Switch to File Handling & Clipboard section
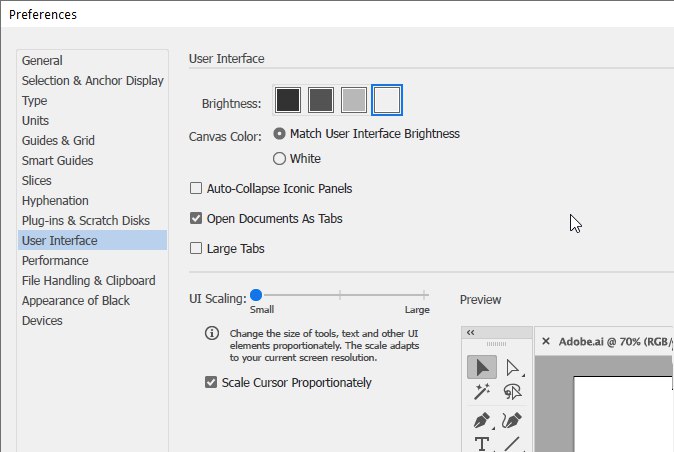Screen dimensions: 674x452 tap(88, 280)
